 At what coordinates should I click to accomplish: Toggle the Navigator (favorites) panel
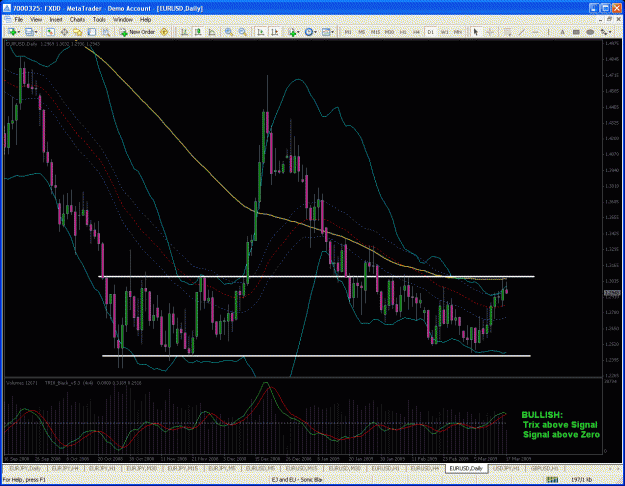pyautogui.click(x=78, y=32)
